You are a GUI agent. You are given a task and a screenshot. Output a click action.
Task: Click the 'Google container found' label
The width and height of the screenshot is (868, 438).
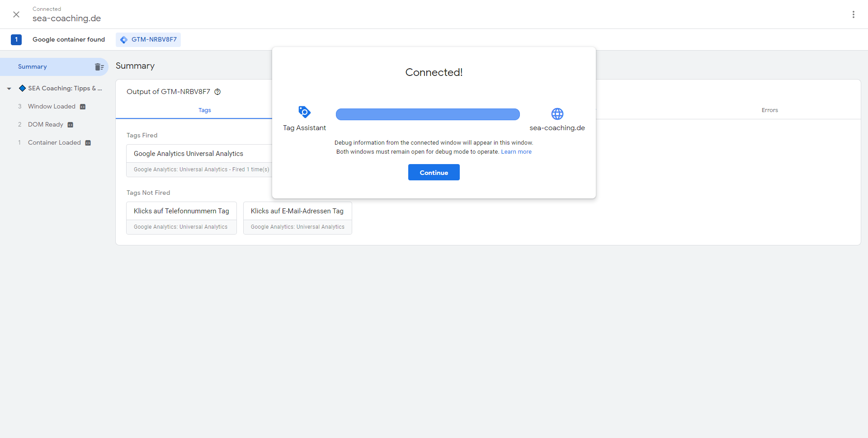pyautogui.click(x=69, y=40)
